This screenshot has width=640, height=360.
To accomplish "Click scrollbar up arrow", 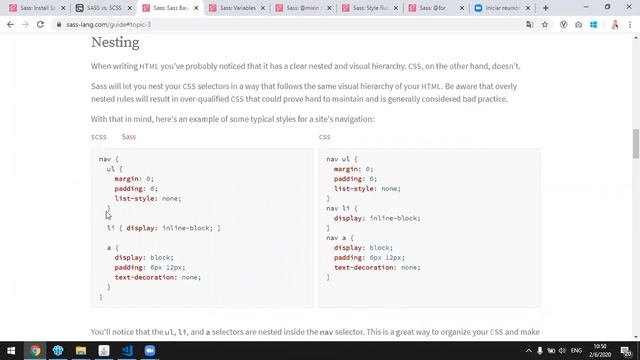I will click(636, 38).
